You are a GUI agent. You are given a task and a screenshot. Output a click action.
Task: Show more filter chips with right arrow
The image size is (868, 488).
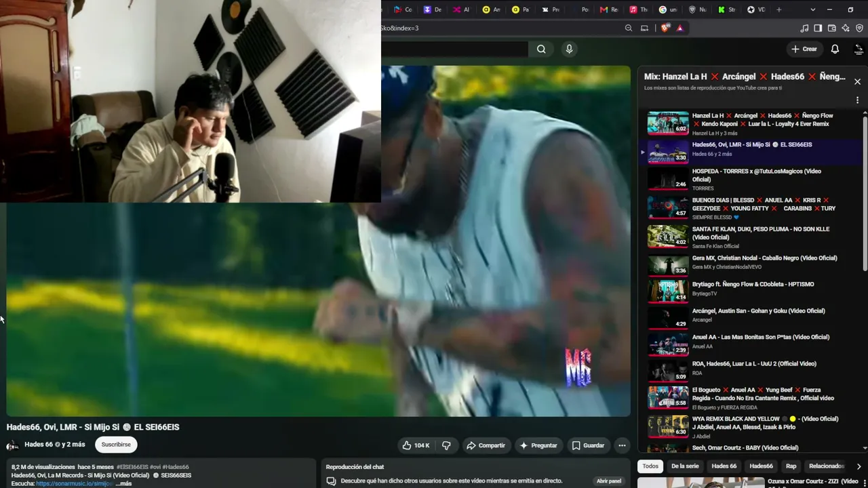tap(859, 466)
